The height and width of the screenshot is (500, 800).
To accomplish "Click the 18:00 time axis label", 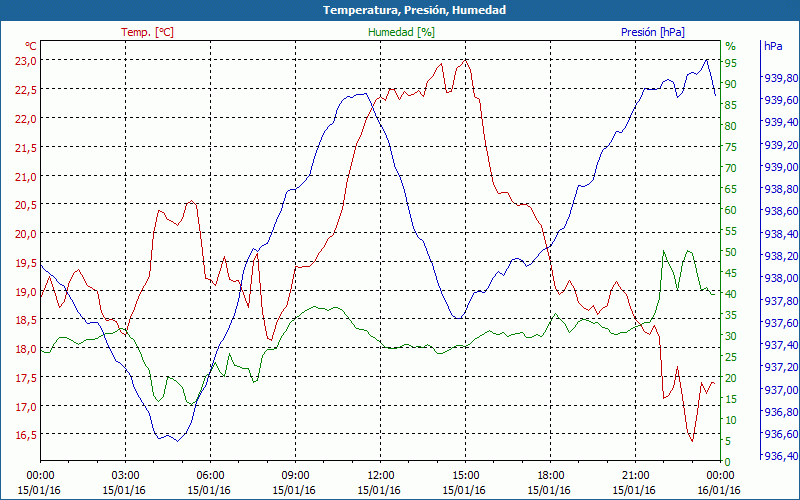I will pyautogui.click(x=549, y=476).
